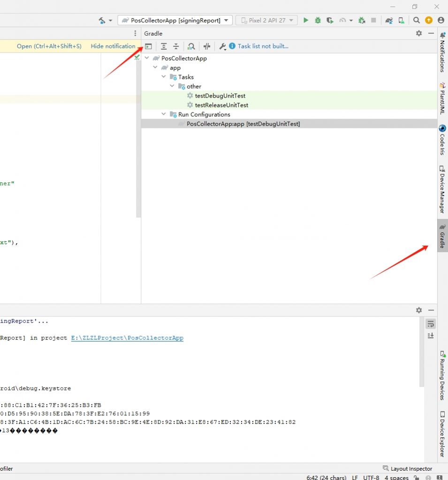The image size is (448, 480).
Task: Start debugging with the bug icon
Action: click(x=318, y=20)
